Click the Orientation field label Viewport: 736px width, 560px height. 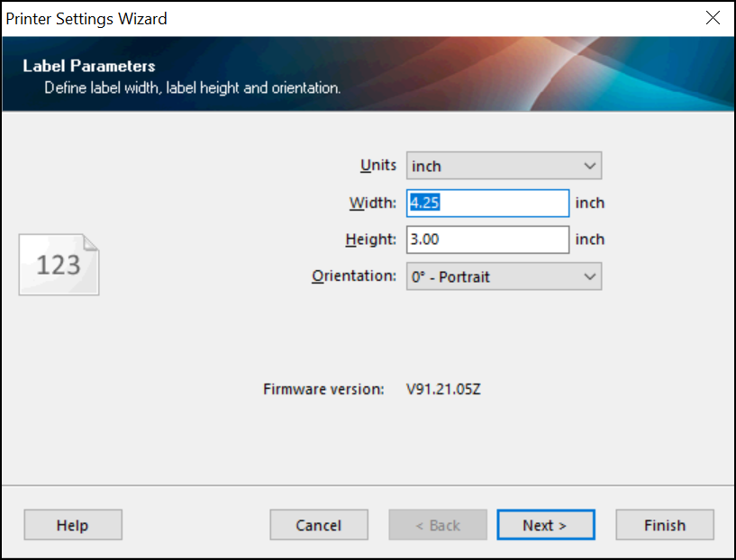click(353, 276)
